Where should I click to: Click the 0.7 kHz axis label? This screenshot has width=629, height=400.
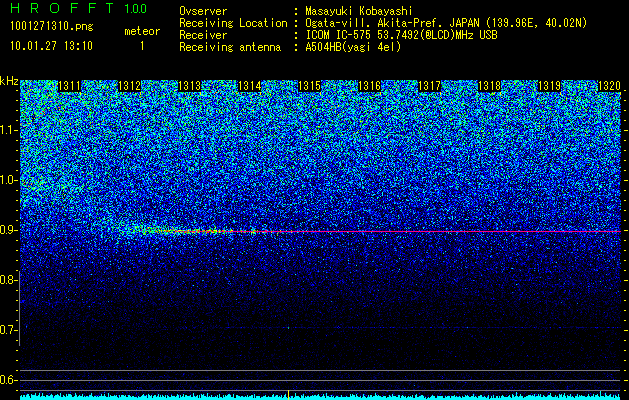(8, 330)
